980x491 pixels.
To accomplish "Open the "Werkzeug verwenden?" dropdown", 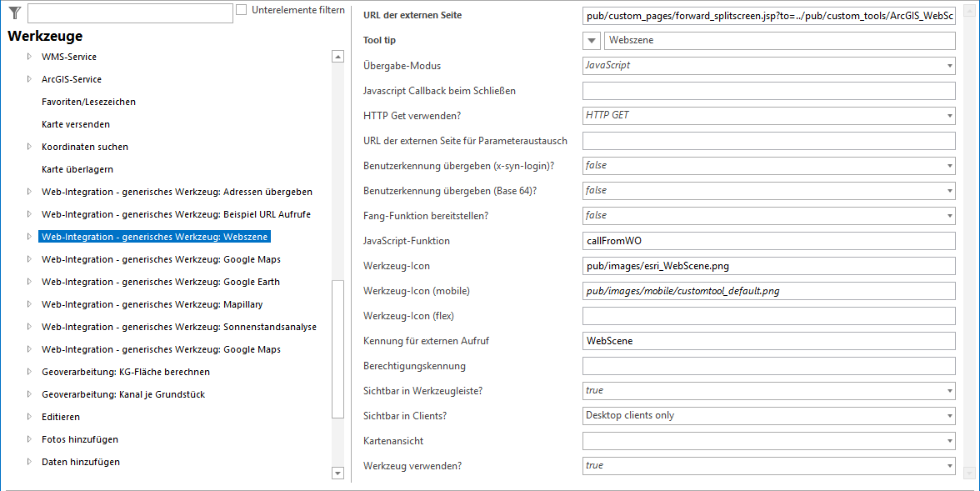I will click(948, 465).
